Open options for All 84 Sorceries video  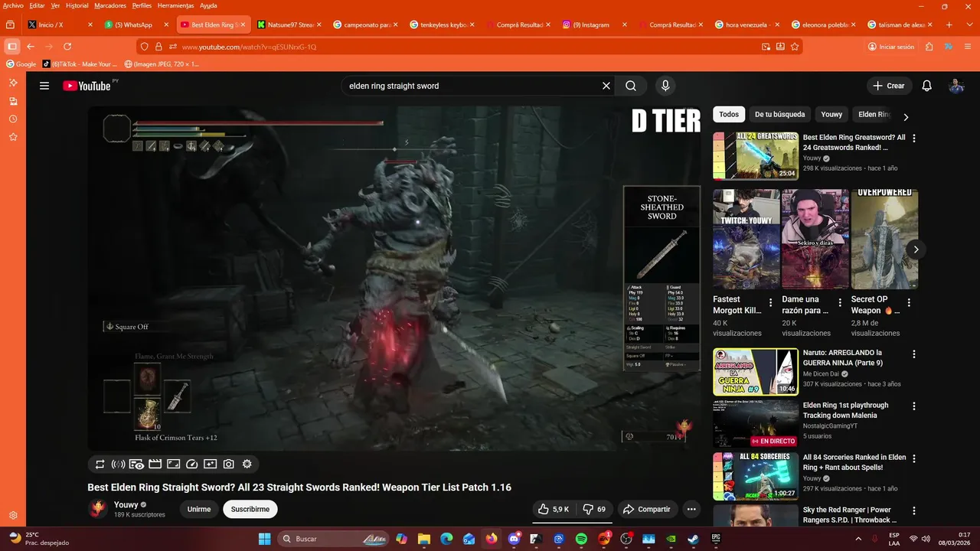point(913,458)
